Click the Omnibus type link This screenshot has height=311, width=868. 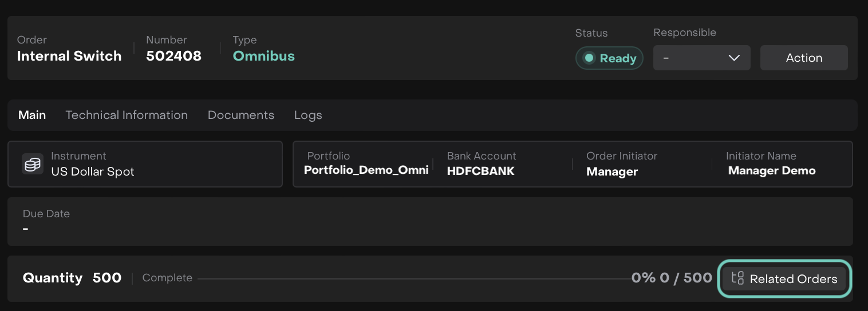264,56
